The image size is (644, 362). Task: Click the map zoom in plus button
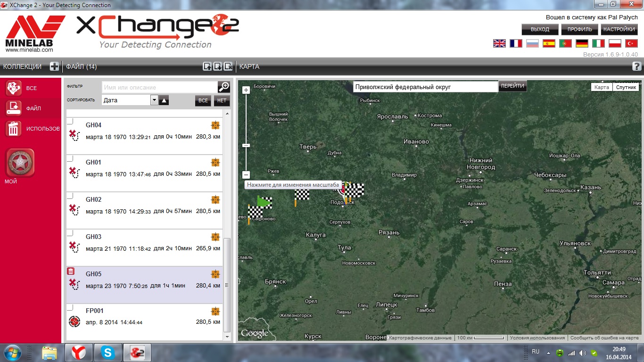[x=246, y=90]
